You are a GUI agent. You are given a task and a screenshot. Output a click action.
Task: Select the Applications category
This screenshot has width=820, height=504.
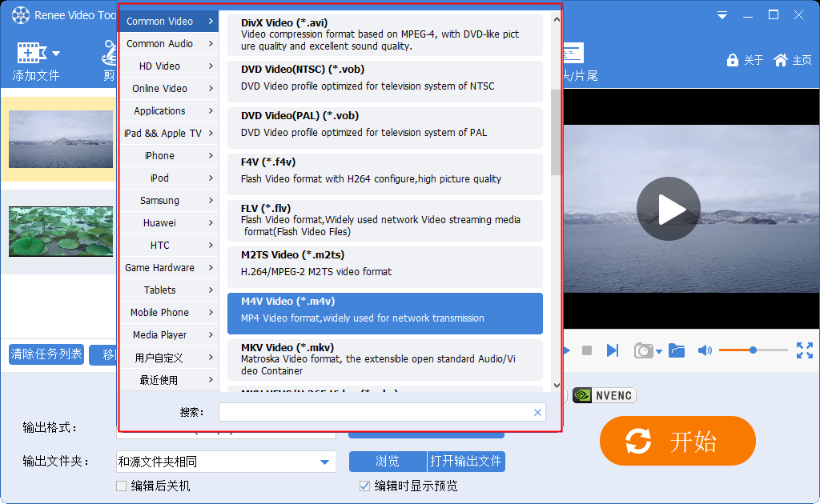[170, 111]
